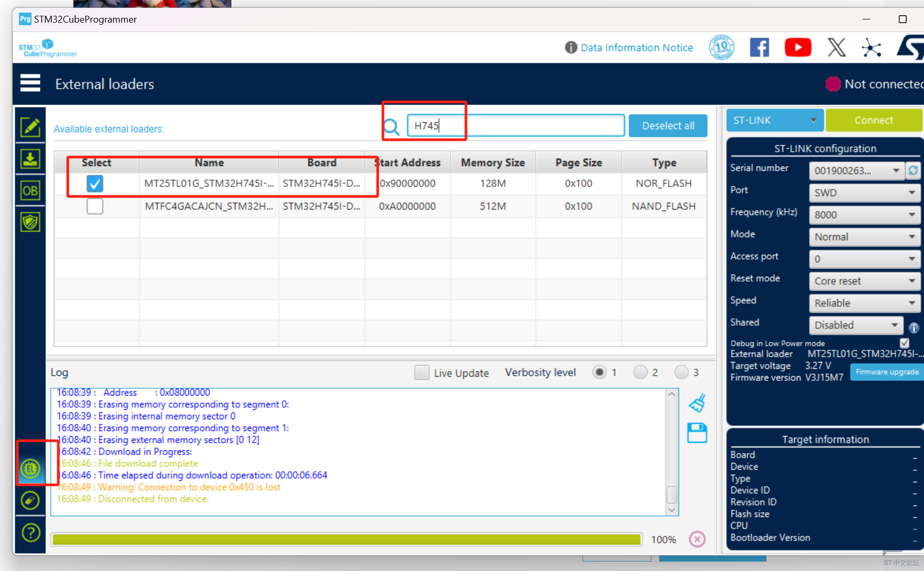Open the Frequency (kHz) dropdown

pyautogui.click(x=865, y=215)
